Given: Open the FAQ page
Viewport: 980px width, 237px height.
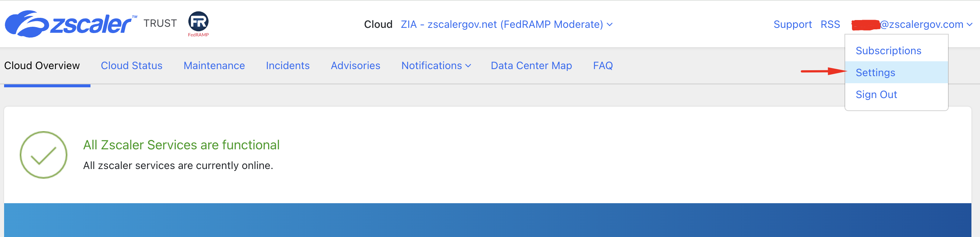Looking at the screenshot, I should pyautogui.click(x=602, y=65).
